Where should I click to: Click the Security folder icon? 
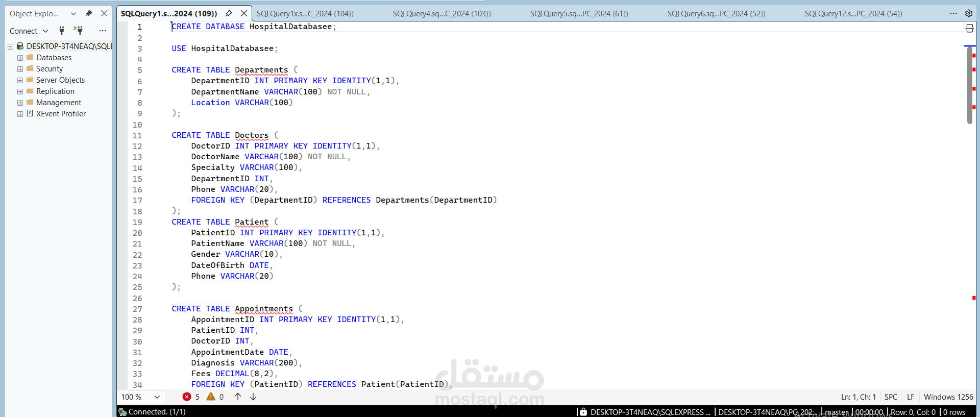(x=30, y=68)
